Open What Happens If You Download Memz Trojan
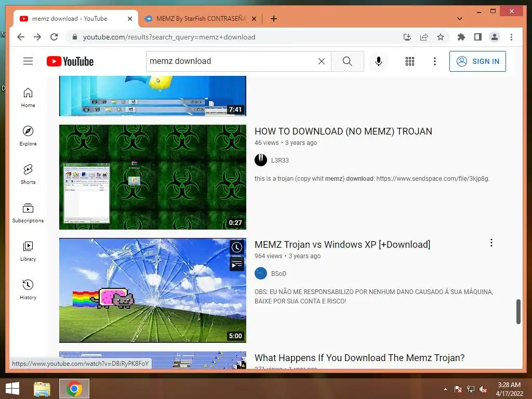The image size is (532, 399). point(360,357)
